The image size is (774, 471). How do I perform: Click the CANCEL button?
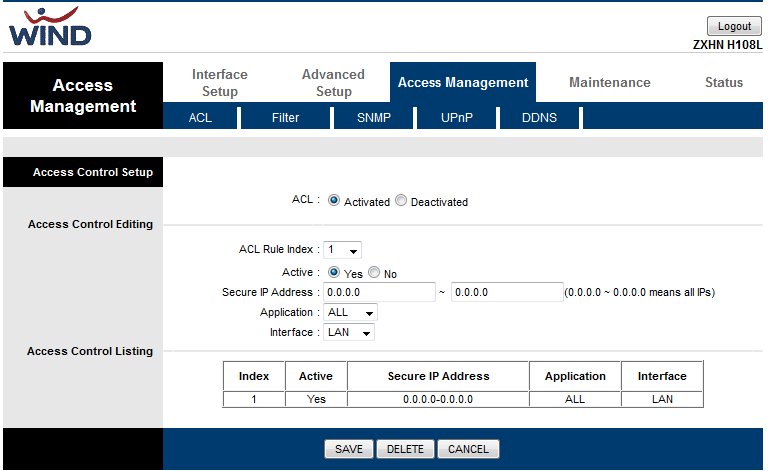[468, 449]
